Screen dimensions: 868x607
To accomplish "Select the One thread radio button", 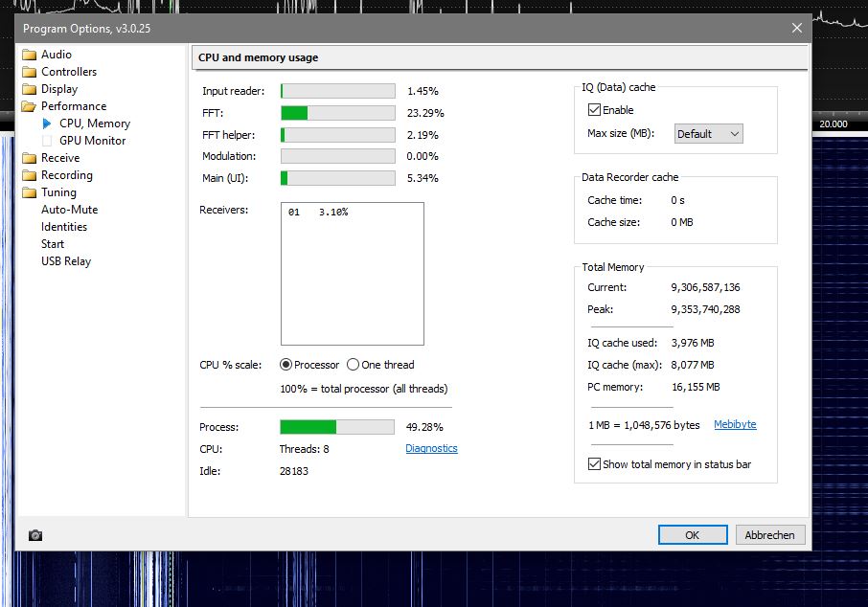I will 353,365.
